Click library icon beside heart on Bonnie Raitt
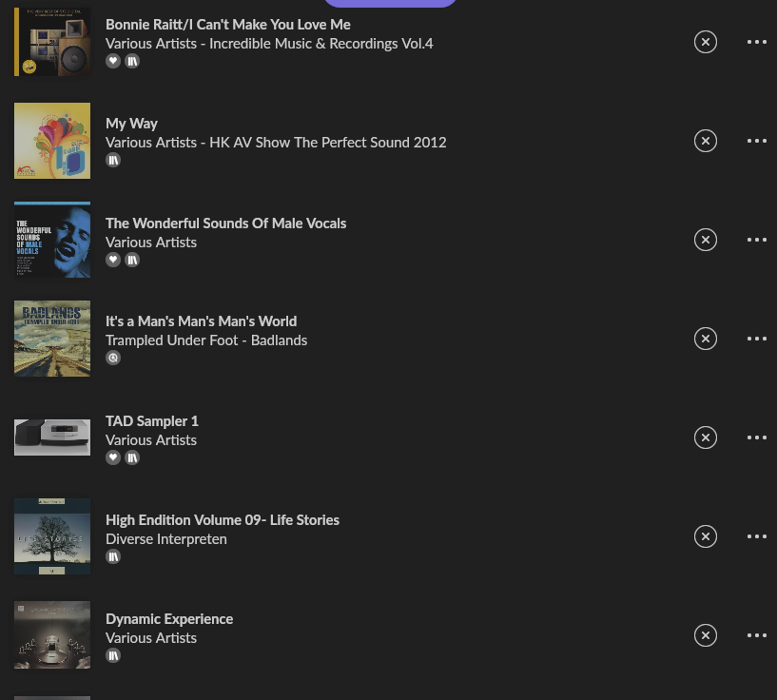The image size is (777, 700). [x=132, y=61]
